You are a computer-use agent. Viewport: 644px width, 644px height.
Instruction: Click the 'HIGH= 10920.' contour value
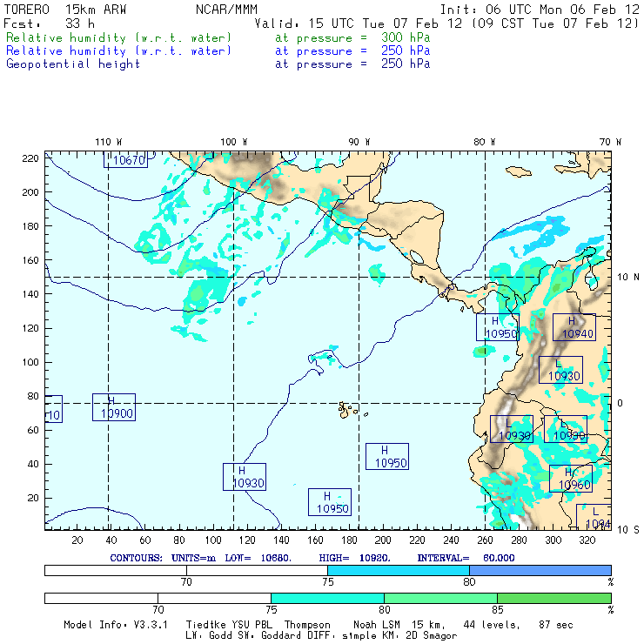354,558
